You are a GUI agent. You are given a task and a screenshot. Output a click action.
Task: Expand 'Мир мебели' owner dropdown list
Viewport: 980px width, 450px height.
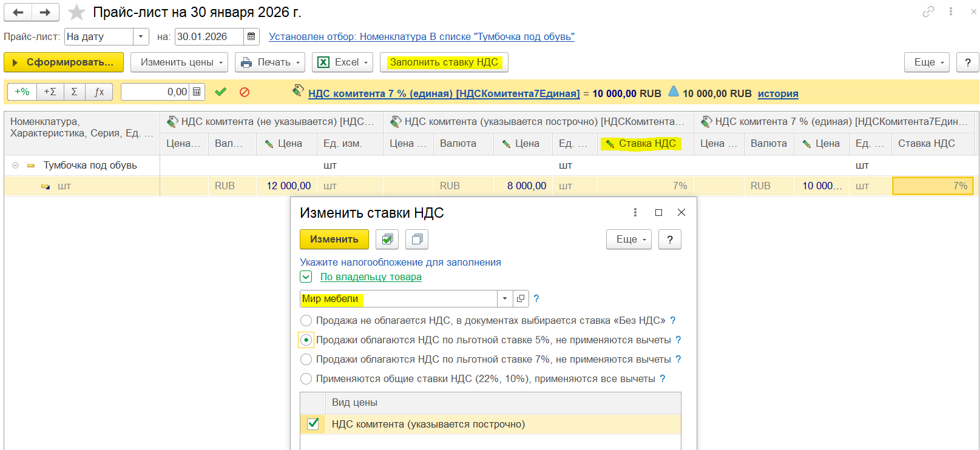click(505, 298)
